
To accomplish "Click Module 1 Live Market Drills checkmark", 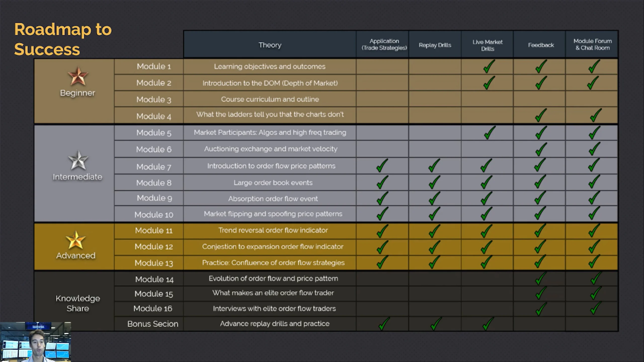I will [489, 66].
